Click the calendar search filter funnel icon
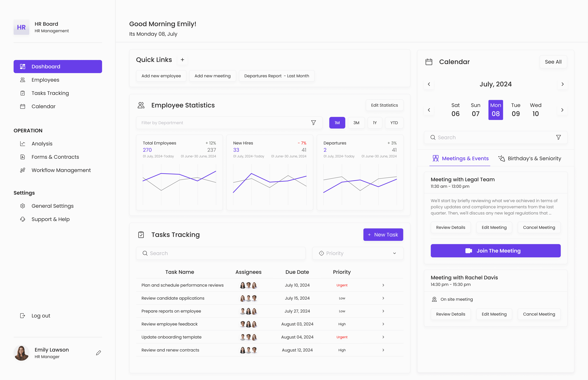Viewport: 588px width, 380px height. (x=558, y=137)
